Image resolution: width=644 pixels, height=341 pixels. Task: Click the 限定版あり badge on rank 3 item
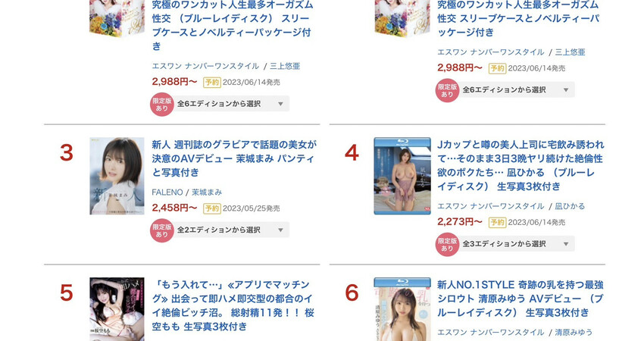point(161,230)
